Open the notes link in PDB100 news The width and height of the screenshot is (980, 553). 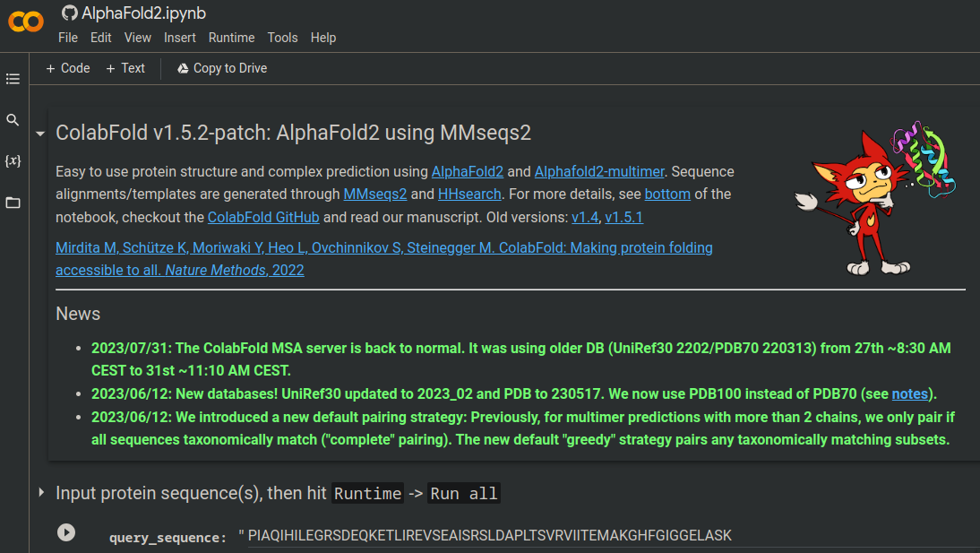click(x=909, y=393)
